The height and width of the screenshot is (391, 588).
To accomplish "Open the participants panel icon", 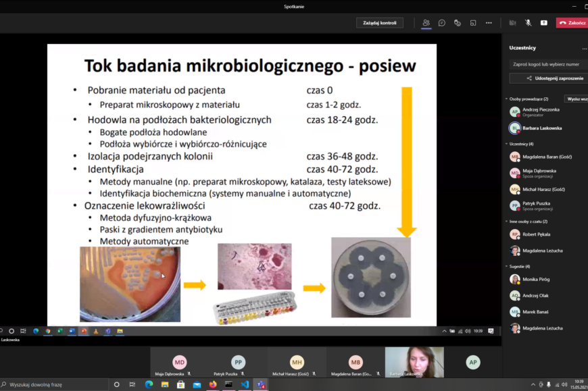I will click(426, 23).
